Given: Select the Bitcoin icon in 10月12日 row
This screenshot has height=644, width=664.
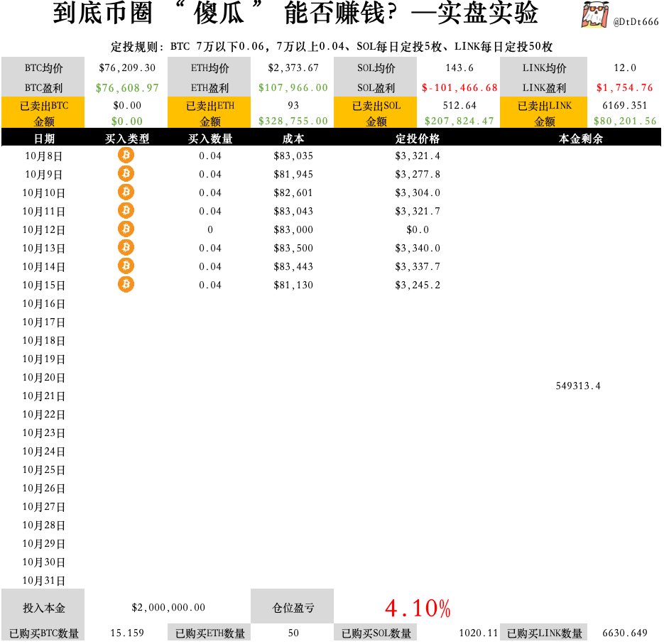Looking at the screenshot, I should (x=126, y=229).
